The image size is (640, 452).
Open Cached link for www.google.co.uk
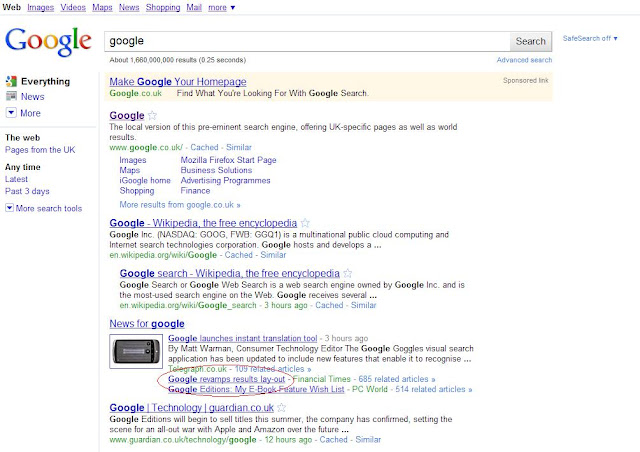tap(204, 147)
